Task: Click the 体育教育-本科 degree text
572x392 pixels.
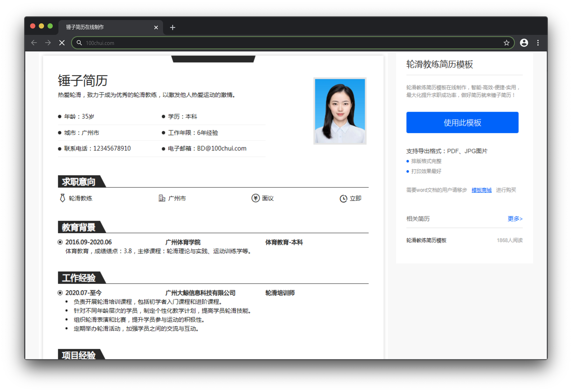Action: pos(284,242)
